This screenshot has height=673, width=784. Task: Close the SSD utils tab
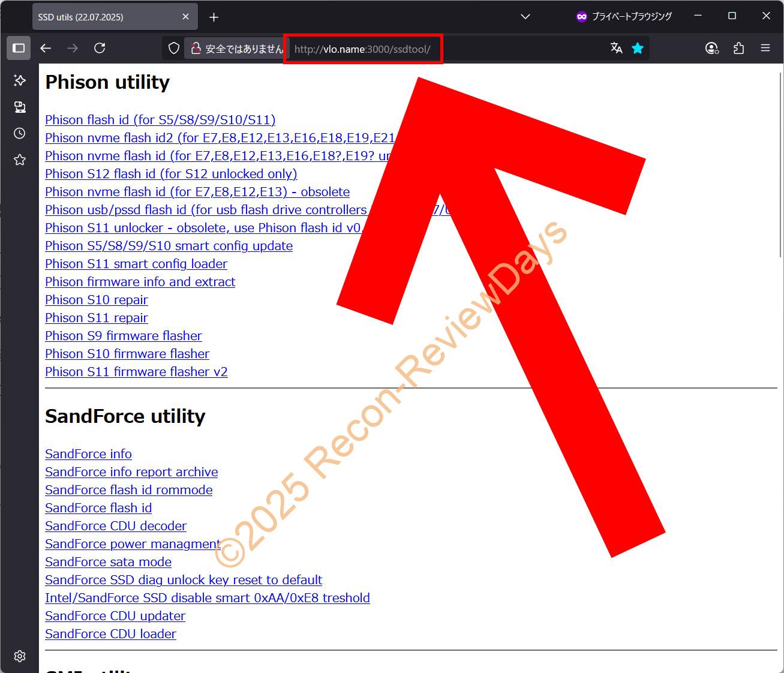click(x=186, y=17)
